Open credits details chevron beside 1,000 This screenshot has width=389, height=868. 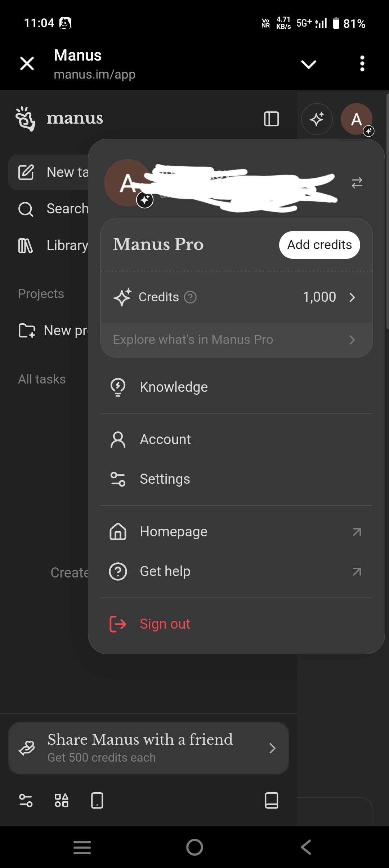352,297
